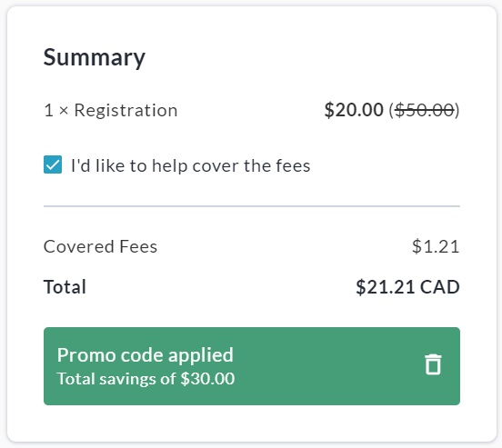502x448 pixels.
Task: Click the horizontal divider under the checkbox
Action: pyautogui.click(x=252, y=206)
